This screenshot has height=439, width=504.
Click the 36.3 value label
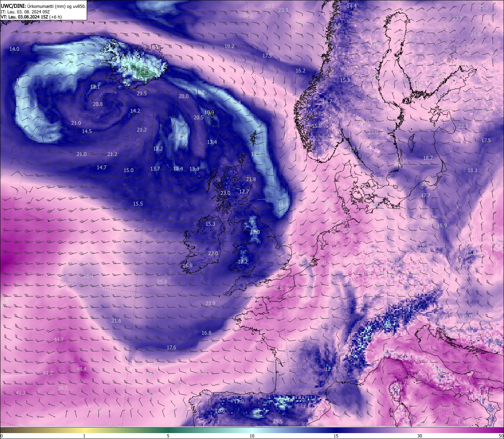pos(63,388)
